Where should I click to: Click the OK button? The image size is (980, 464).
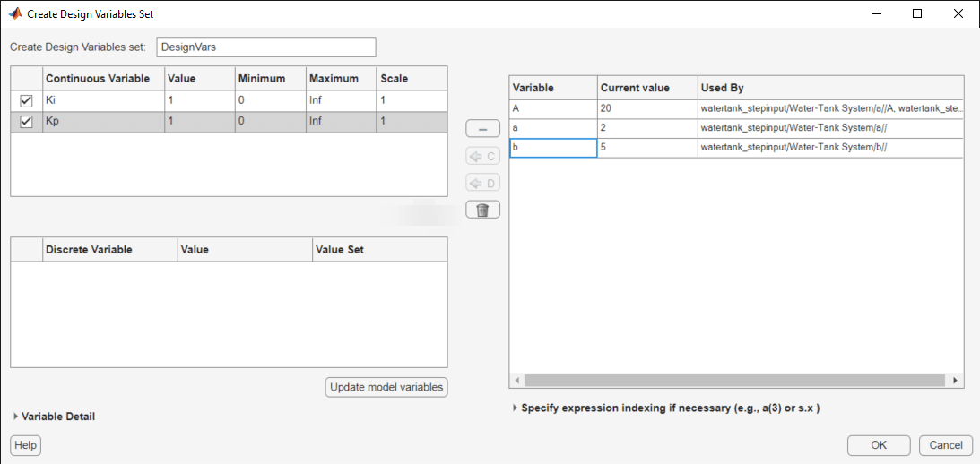(x=878, y=445)
